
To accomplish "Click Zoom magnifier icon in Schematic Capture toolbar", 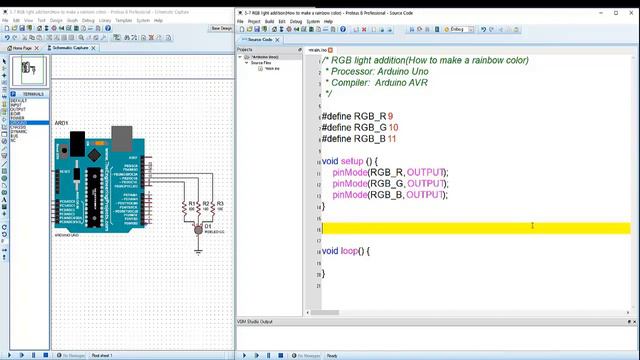I will point(81,38).
